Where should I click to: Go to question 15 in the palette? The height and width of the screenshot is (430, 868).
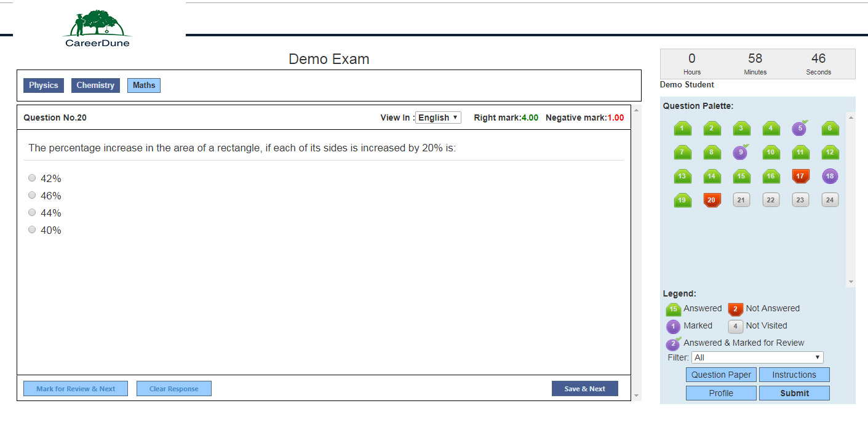point(741,177)
